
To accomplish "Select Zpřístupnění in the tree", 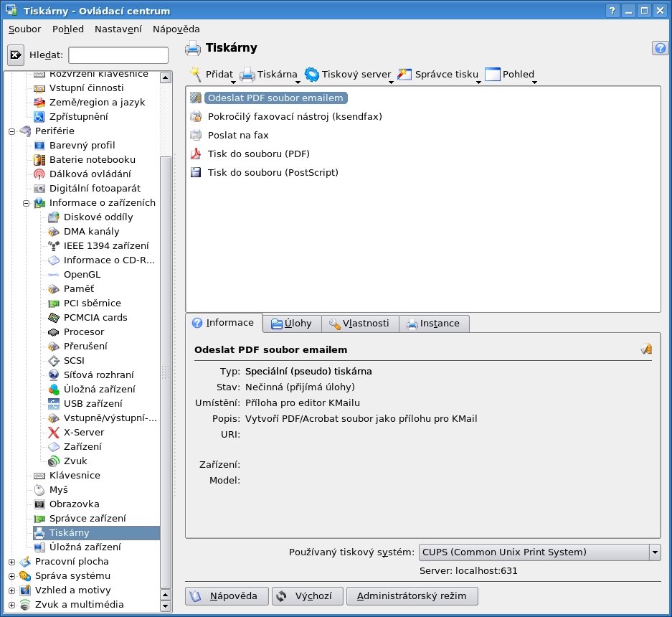I will [78, 117].
